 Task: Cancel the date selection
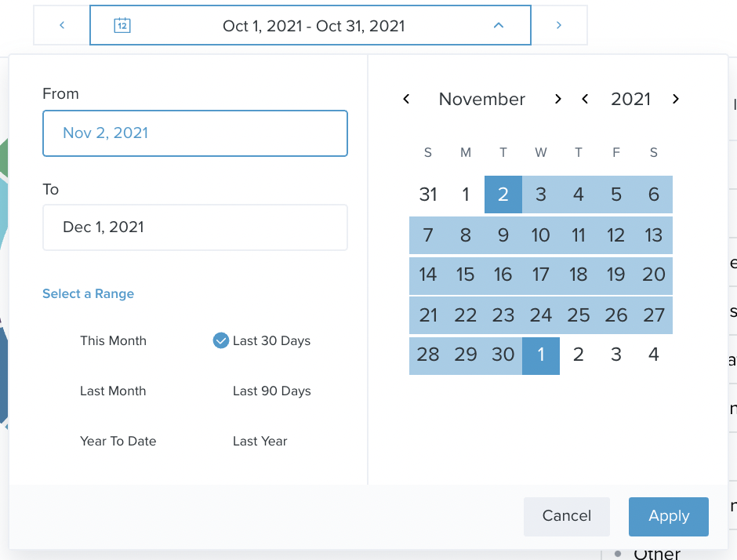[566, 516]
